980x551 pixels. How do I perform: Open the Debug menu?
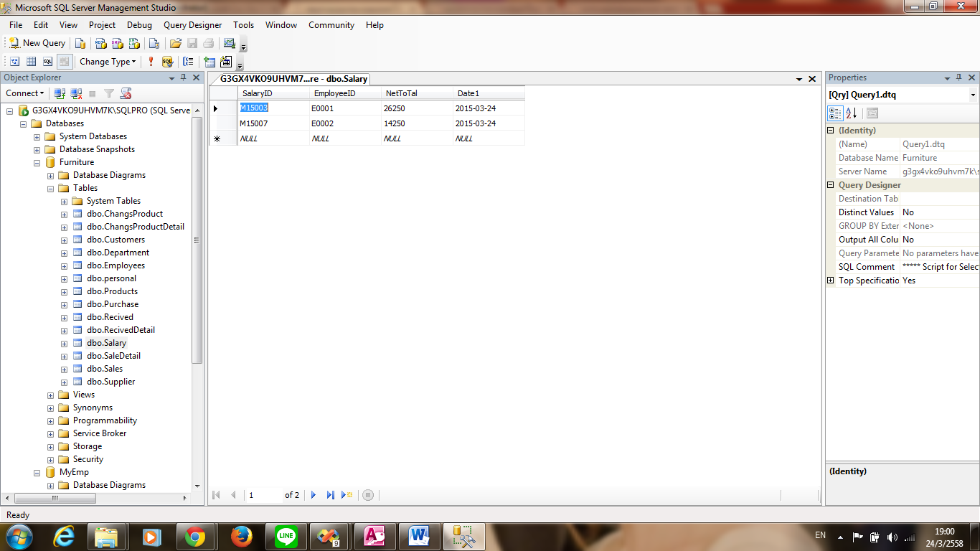tap(140, 25)
